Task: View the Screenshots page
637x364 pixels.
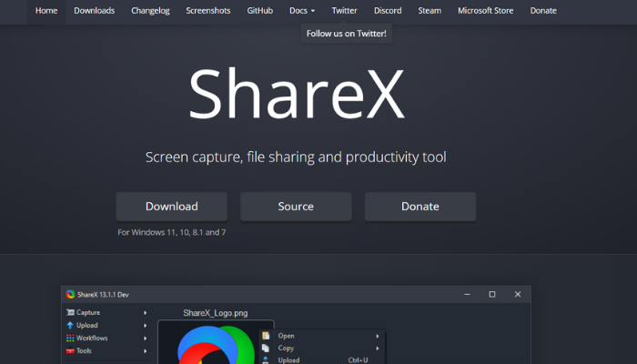Action: click(x=208, y=11)
